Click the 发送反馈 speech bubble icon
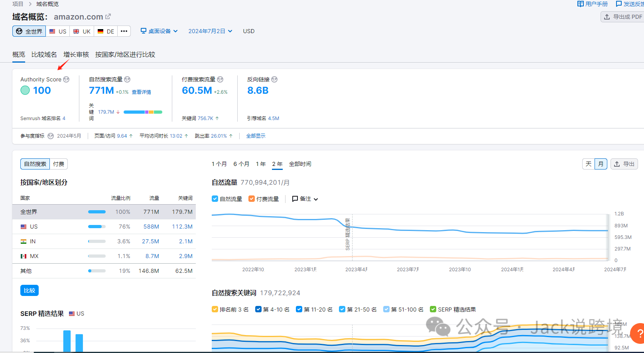644x353 pixels. pyautogui.click(x=619, y=4)
